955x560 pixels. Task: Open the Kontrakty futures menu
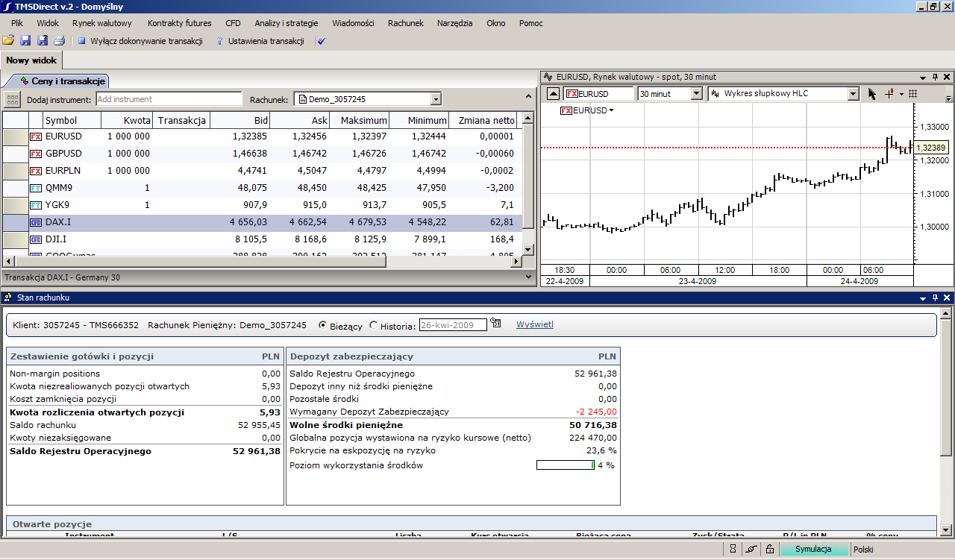[180, 23]
